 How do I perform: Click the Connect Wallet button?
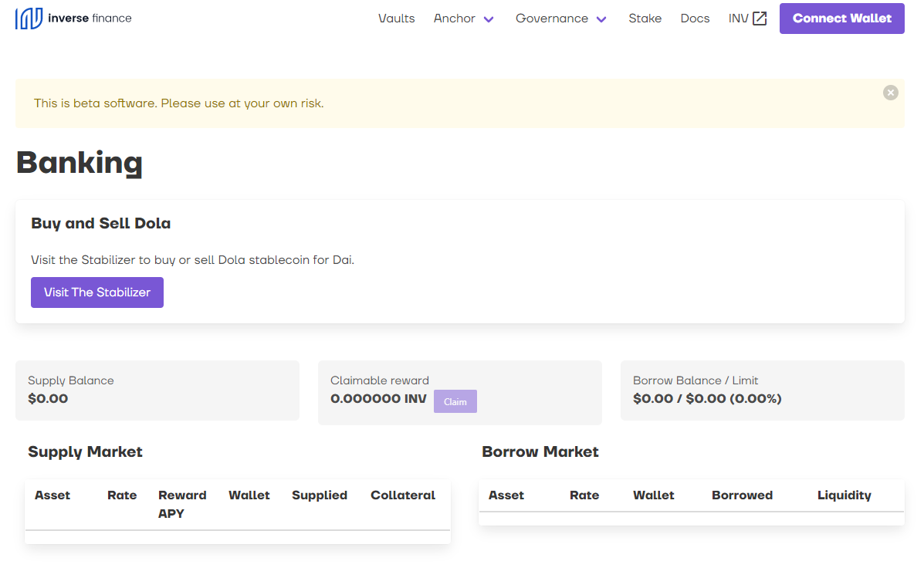click(841, 19)
